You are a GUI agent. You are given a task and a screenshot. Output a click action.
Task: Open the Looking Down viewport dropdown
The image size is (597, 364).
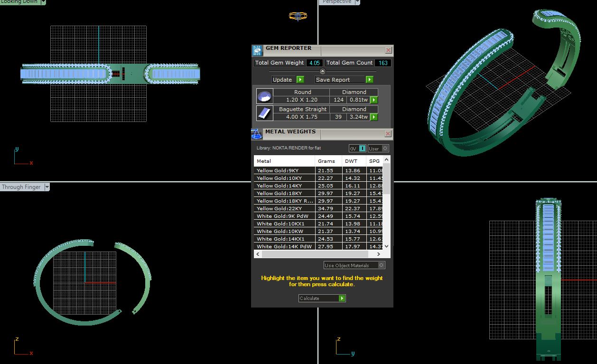tap(43, 2)
